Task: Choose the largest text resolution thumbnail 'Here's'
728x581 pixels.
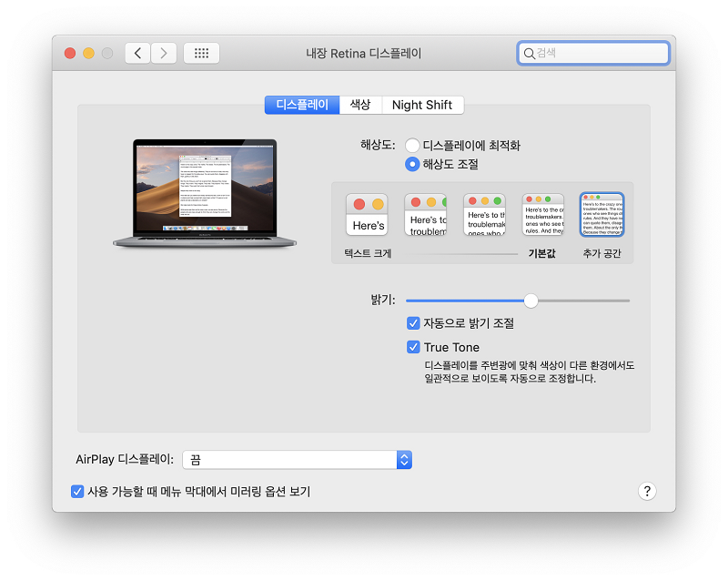Action: (367, 214)
